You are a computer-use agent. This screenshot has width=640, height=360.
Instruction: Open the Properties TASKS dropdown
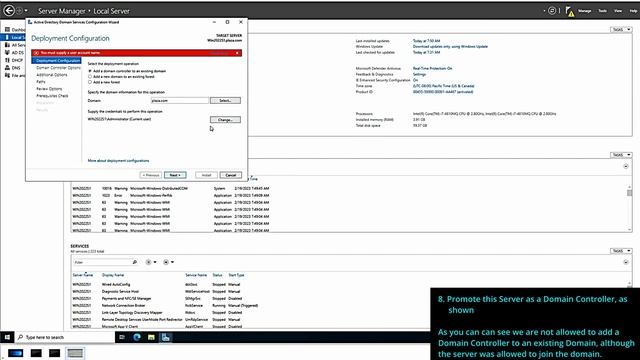tap(621, 30)
